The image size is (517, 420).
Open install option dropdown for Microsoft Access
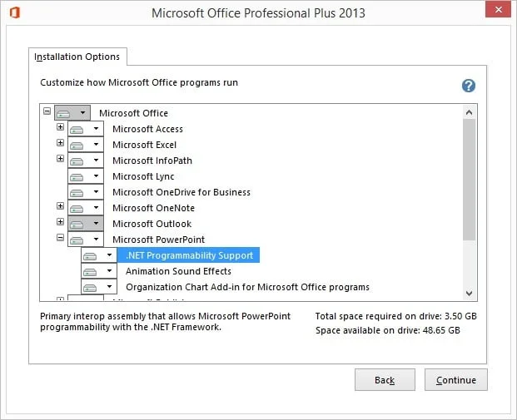tap(86, 129)
